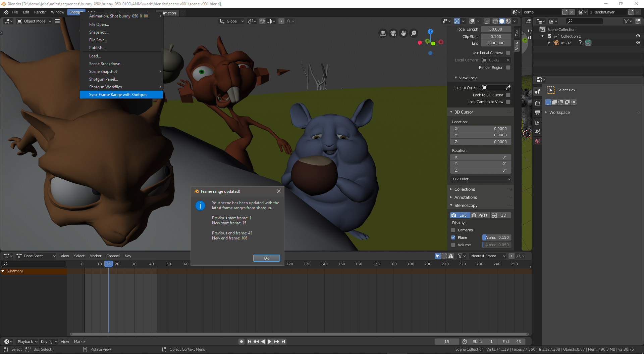The width and height of the screenshot is (644, 354).
Task: Expand the Annotations panel
Action: (465, 197)
